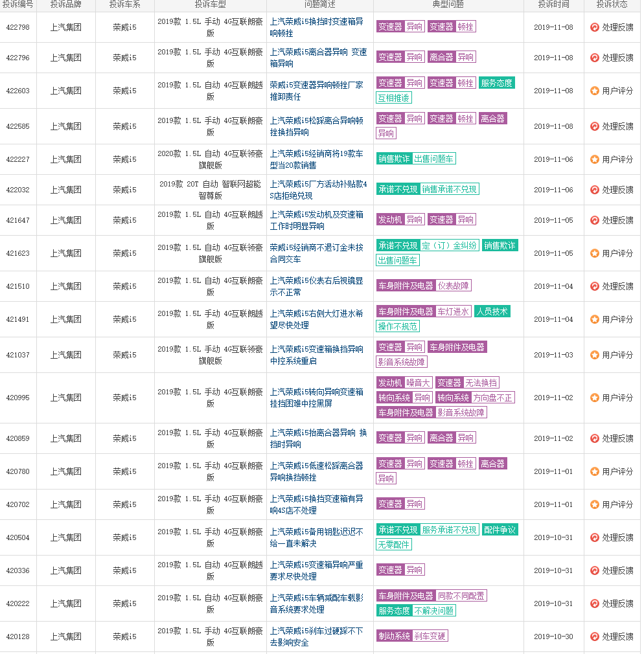Click the 销售承诺不兑现 tag
Viewport: 644px width, 654px height.
(449, 189)
